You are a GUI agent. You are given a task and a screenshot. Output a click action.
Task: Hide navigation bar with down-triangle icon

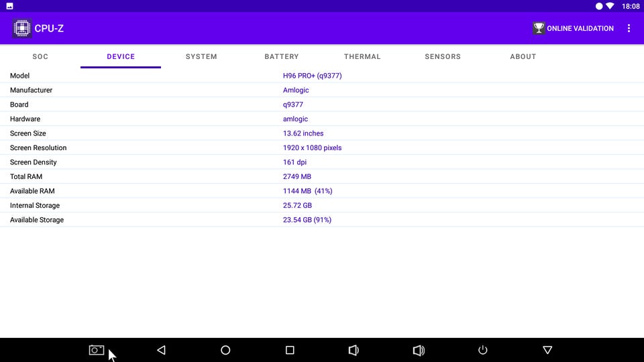[x=547, y=350]
